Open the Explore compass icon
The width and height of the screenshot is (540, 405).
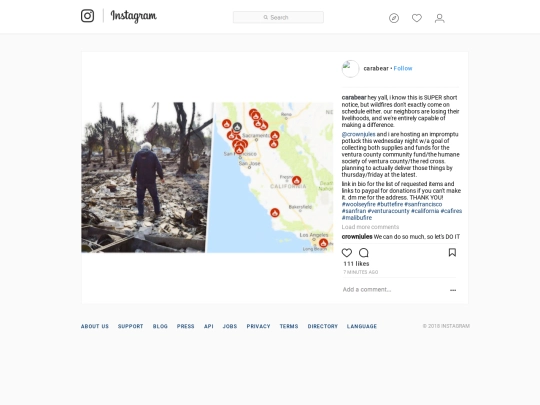click(x=394, y=18)
